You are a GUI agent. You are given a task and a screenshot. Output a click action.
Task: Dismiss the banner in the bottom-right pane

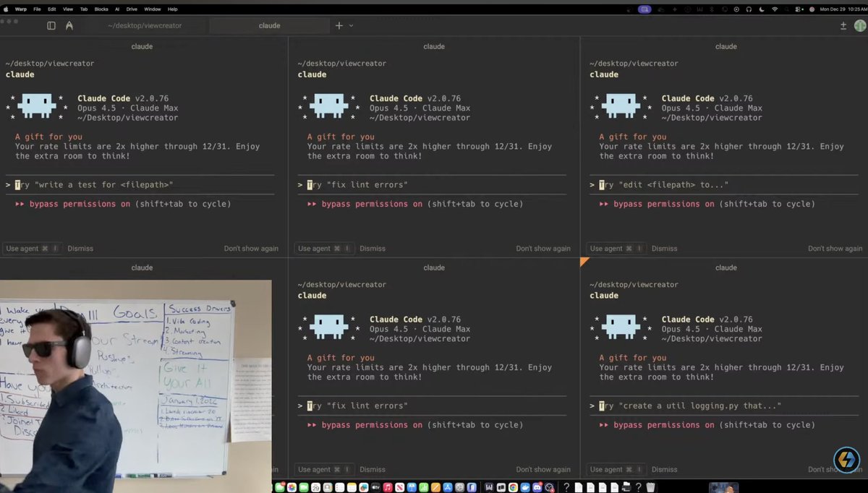coord(665,469)
